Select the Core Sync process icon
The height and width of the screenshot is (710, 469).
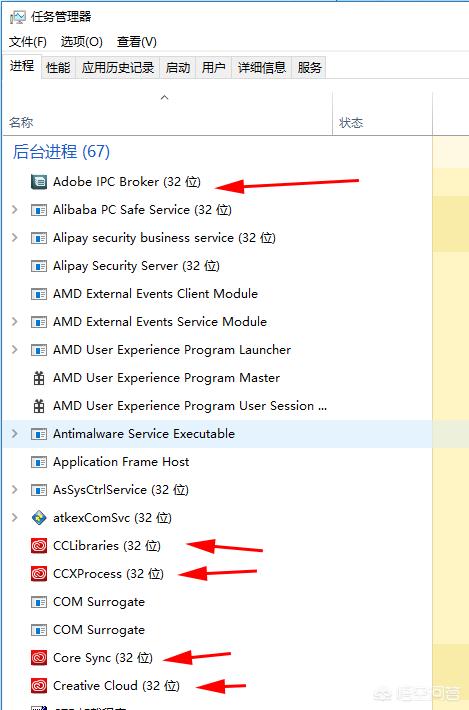click(x=39, y=658)
